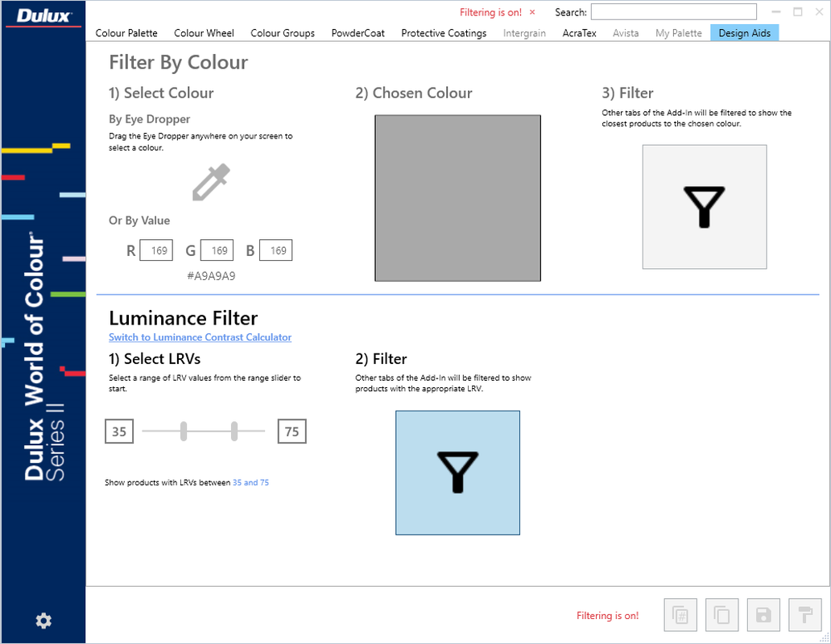
Task: Open the Colour Wheel tab
Action: (204, 33)
